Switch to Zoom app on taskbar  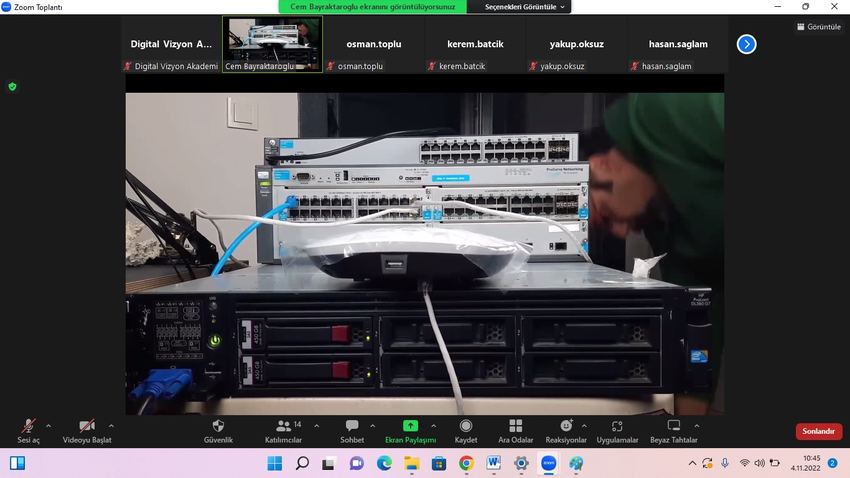click(549, 463)
